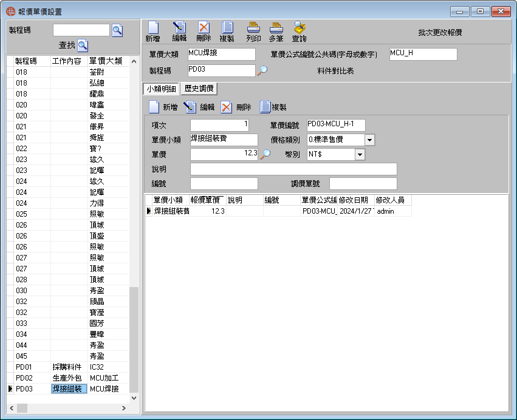
Task: Select the PD02 生產外包 row
Action: (x=67, y=378)
